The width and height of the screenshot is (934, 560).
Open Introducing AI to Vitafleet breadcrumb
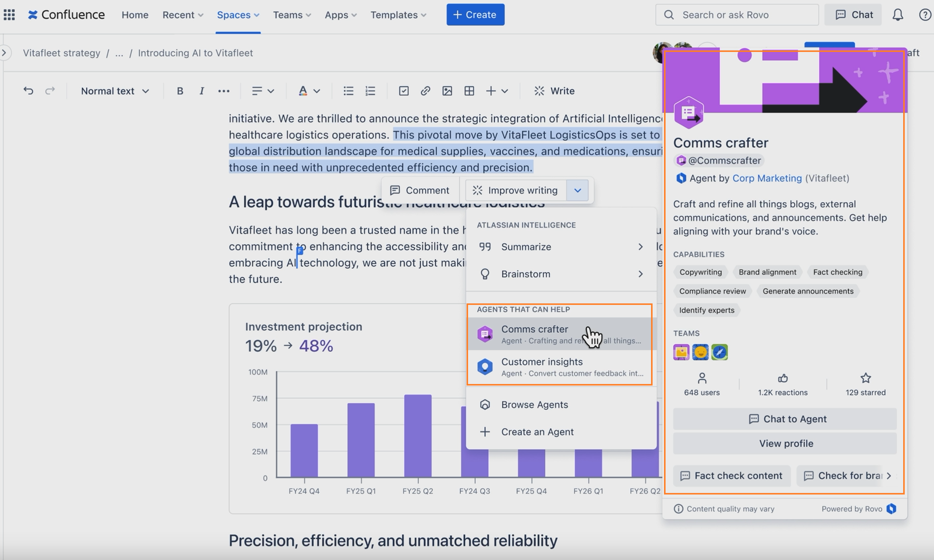click(195, 53)
